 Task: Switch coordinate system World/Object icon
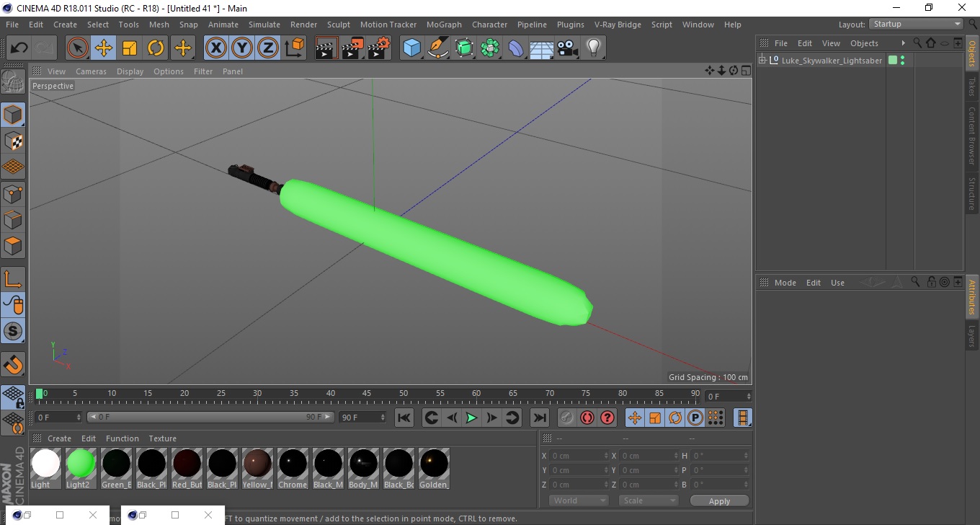click(x=295, y=48)
